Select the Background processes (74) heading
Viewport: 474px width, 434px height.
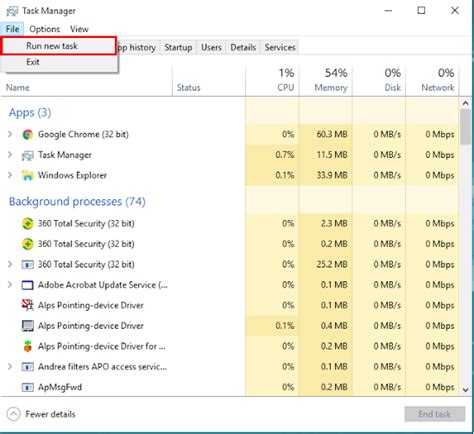(x=77, y=202)
